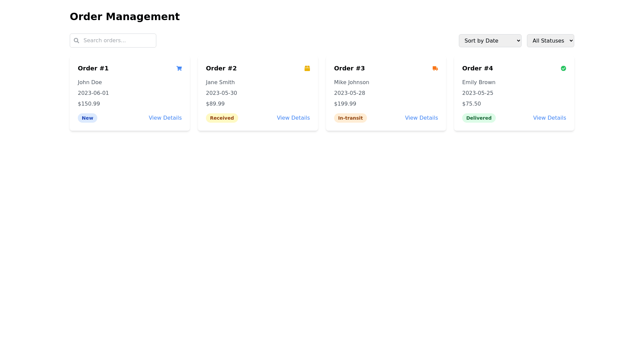Click the orange In-transit status badge
This screenshot has width=644, height=362.
tap(350, 118)
